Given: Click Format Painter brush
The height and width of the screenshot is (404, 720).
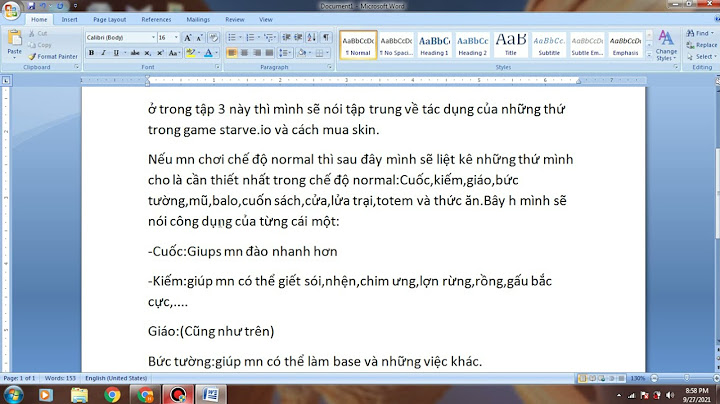Looking at the screenshot, I should pyautogui.click(x=53, y=56).
